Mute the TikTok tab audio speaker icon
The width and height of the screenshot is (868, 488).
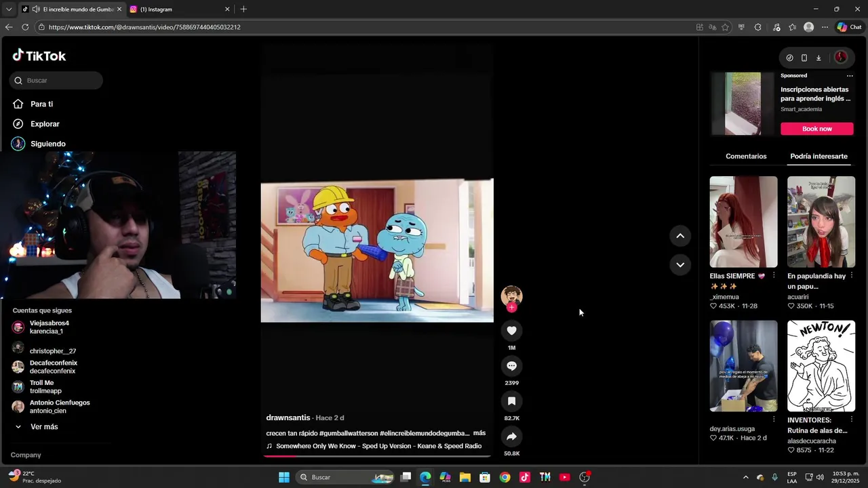tap(35, 9)
